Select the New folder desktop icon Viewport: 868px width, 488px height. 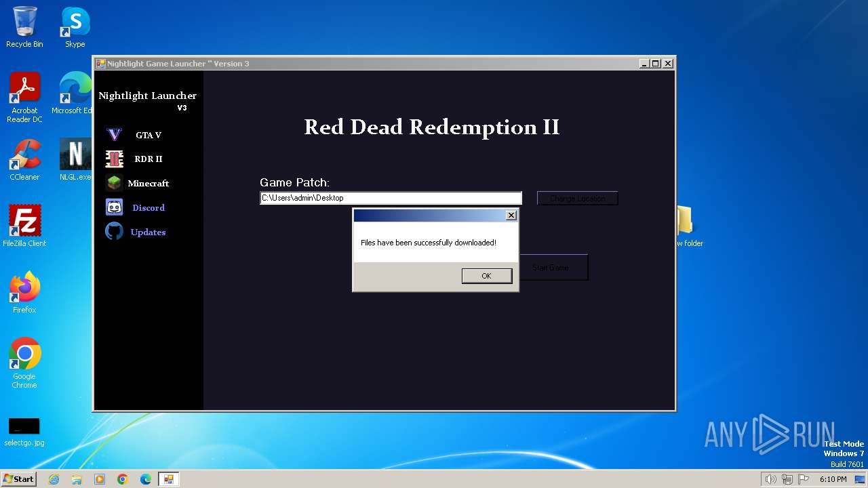(688, 226)
